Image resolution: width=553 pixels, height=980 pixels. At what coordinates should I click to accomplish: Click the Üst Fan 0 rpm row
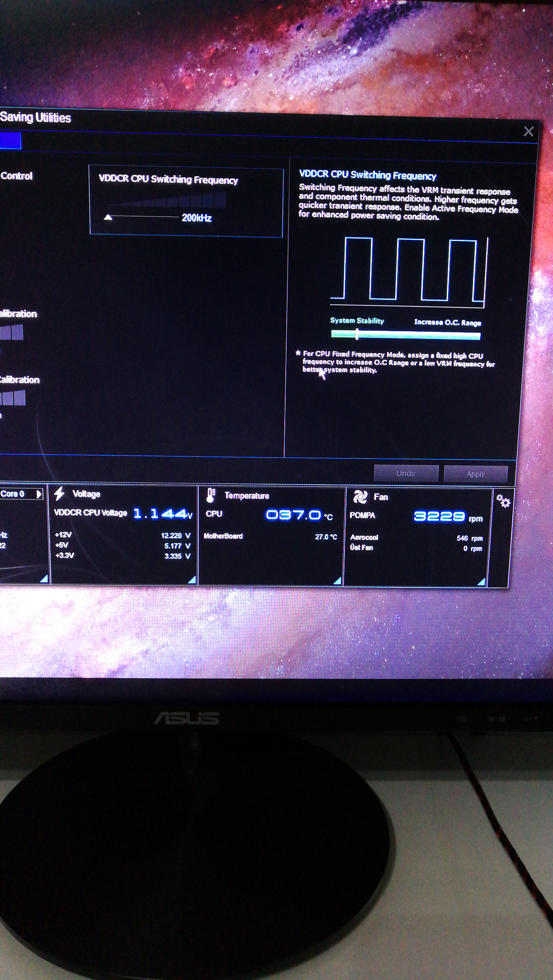(416, 548)
